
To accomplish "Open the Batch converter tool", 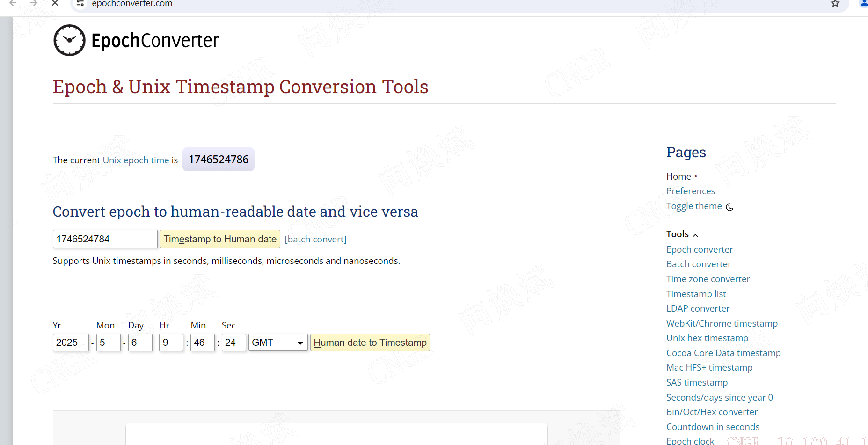I will (699, 264).
